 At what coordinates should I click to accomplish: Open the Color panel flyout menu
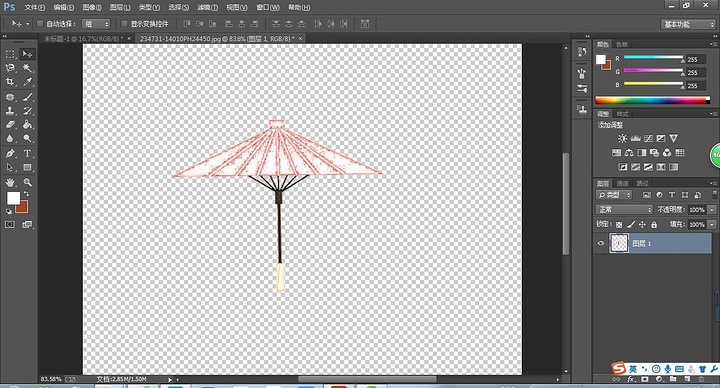(713, 45)
